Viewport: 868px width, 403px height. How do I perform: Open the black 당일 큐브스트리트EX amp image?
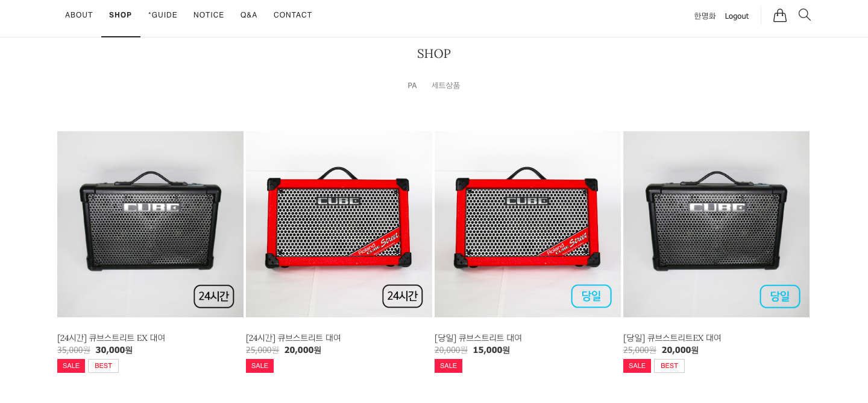(x=716, y=224)
